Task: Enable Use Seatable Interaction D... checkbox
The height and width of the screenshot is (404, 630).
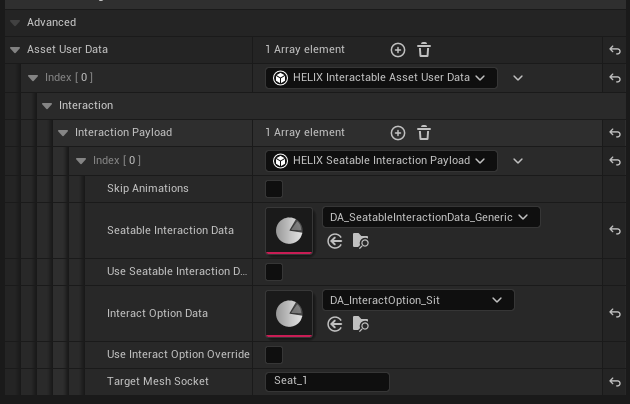Action: 274,272
